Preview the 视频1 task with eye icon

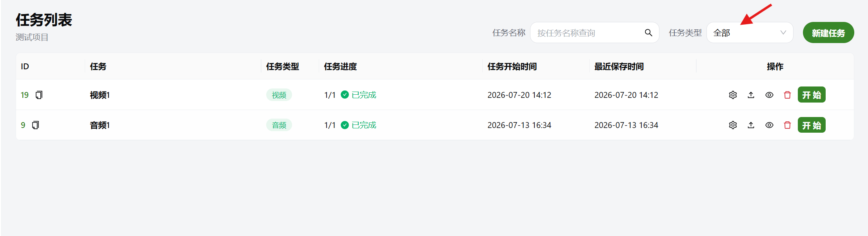point(769,95)
